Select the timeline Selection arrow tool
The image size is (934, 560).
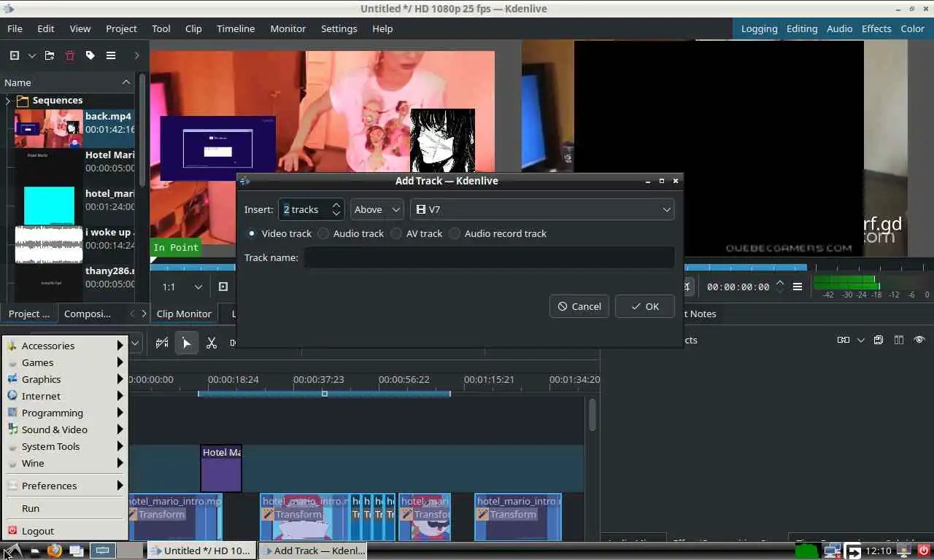187,343
